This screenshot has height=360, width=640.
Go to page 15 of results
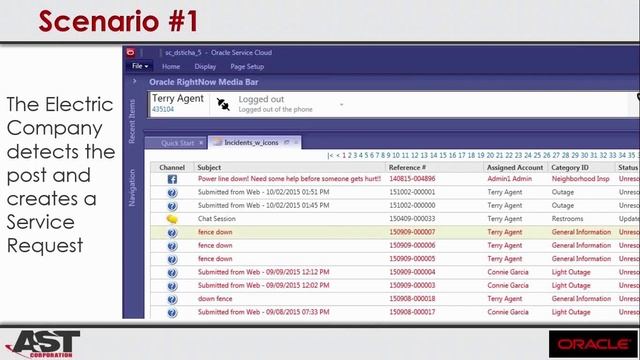(x=443, y=156)
